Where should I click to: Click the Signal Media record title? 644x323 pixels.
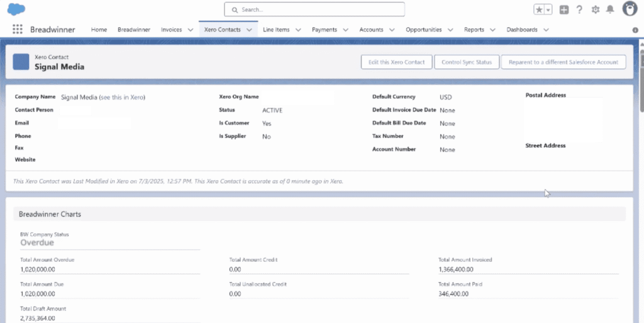point(59,67)
